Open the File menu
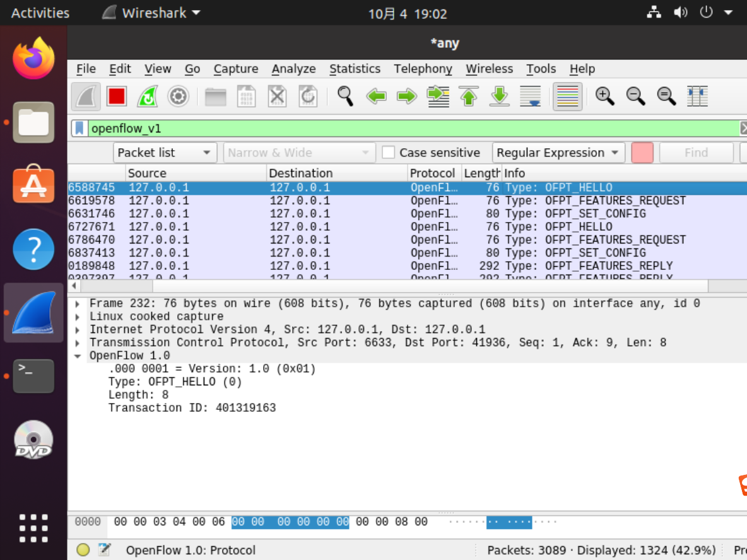 click(86, 69)
